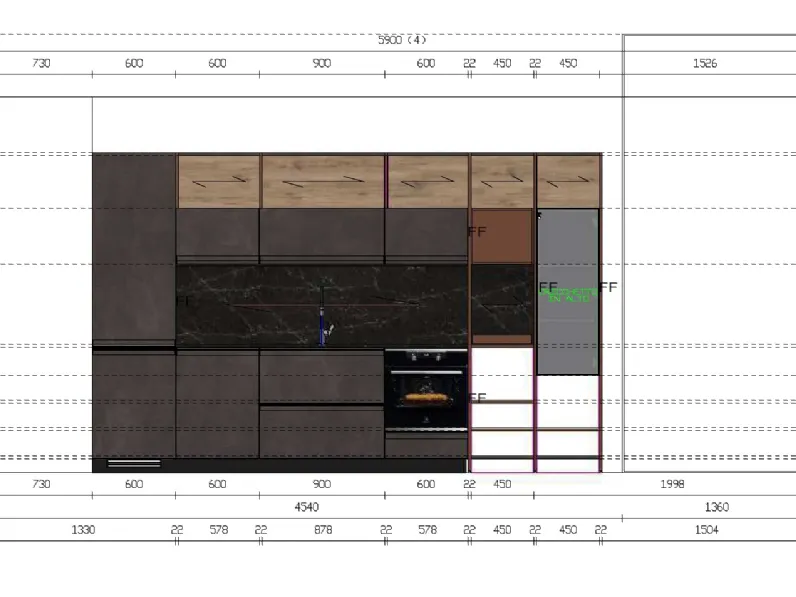The image size is (796, 597).
Task: Click the "1504" dimension label
Action: click(x=707, y=530)
